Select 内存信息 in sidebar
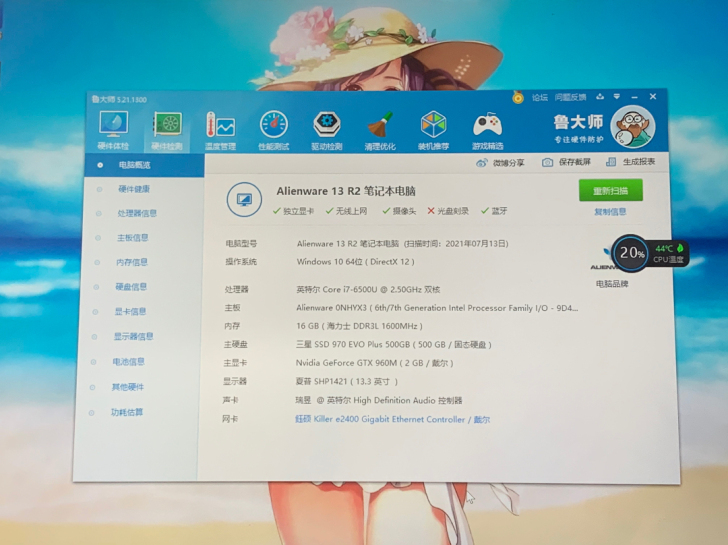Image resolution: width=728 pixels, height=545 pixels. 132,262
